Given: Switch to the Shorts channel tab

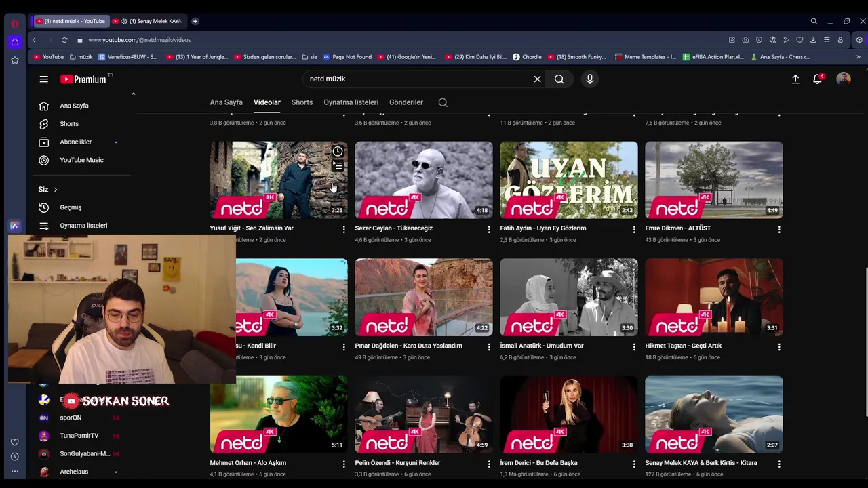Looking at the screenshot, I should point(302,102).
